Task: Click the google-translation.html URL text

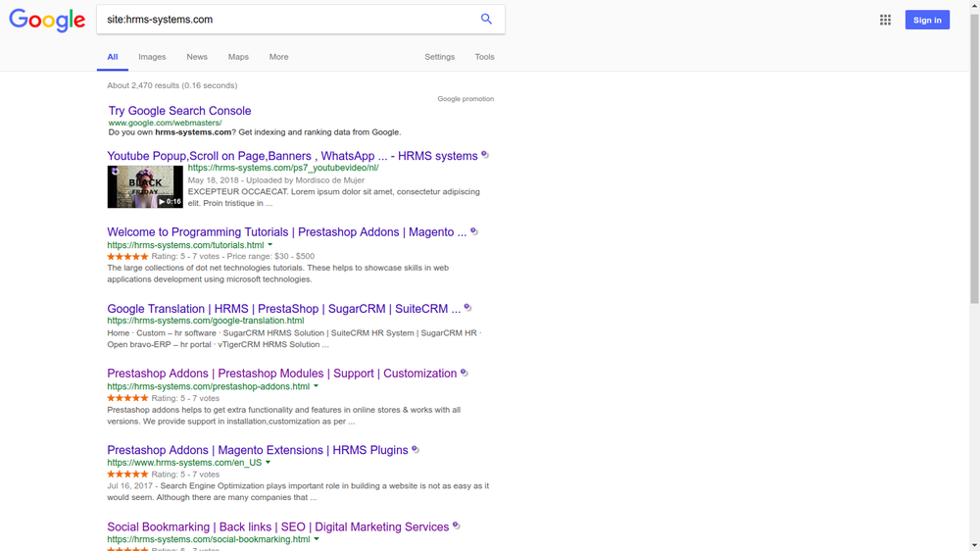Action: [x=206, y=321]
